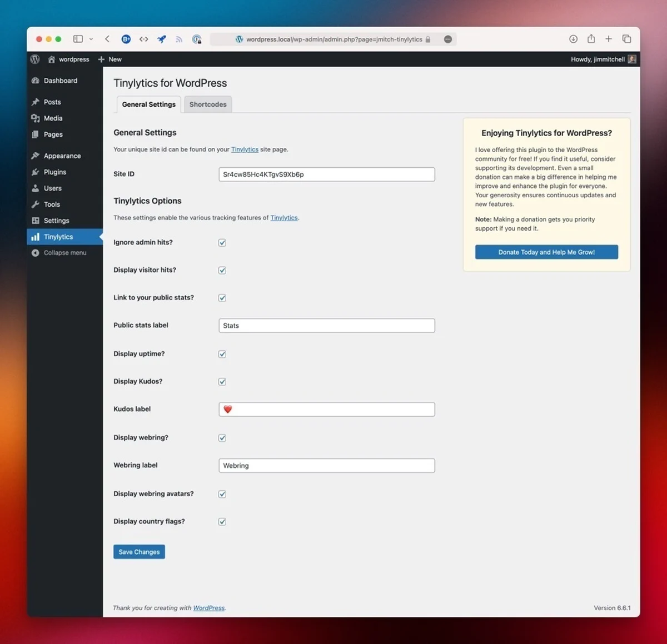Click inside the Site ID input field
667x644 pixels.
(326, 174)
